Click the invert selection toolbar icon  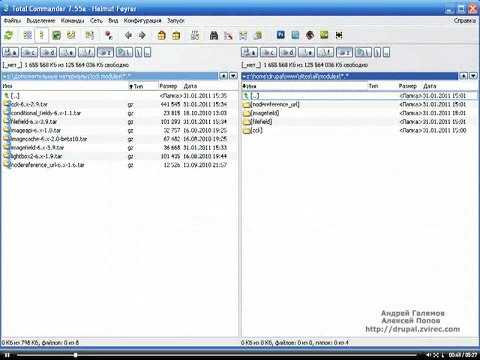point(89,35)
